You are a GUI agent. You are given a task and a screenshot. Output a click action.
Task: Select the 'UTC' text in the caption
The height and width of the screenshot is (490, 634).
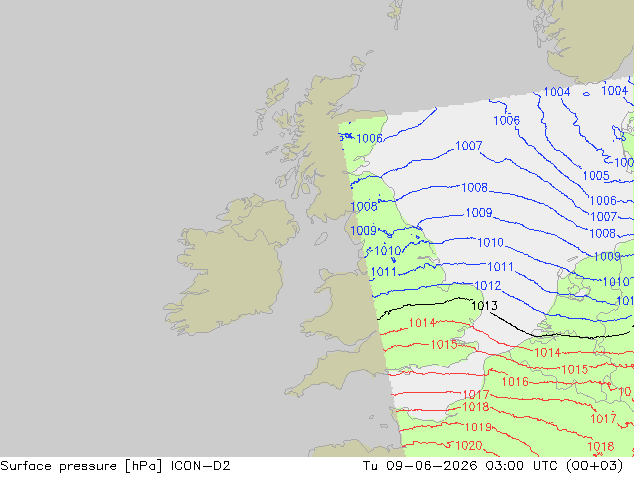tap(545, 466)
